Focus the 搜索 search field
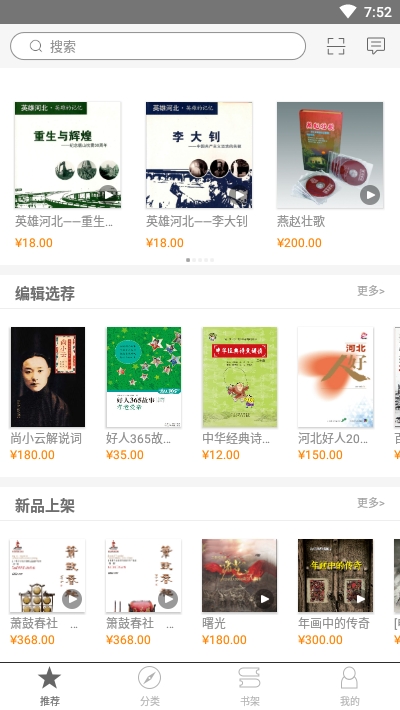This screenshot has width=400, height=710. pos(158,46)
